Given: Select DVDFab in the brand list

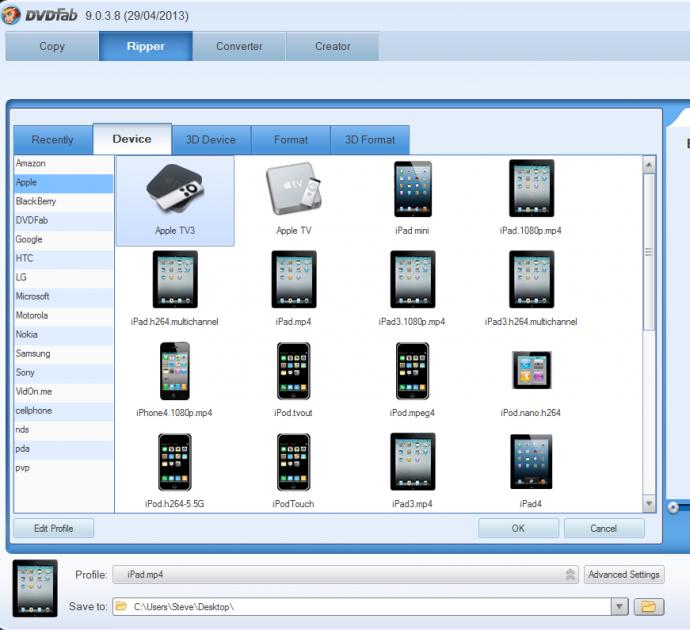Looking at the screenshot, I should pyautogui.click(x=63, y=220).
